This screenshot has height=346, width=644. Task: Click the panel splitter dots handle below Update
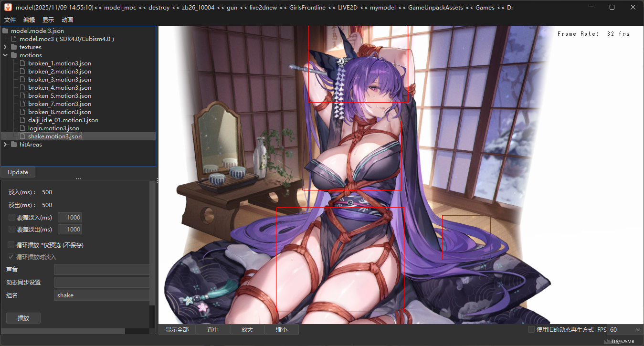click(78, 179)
